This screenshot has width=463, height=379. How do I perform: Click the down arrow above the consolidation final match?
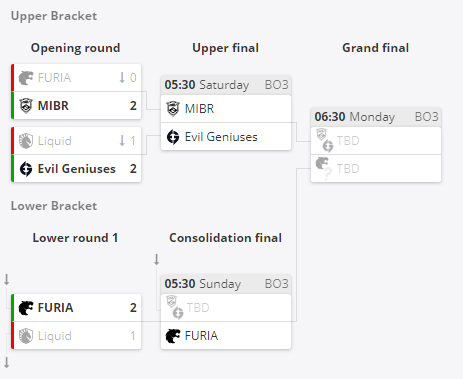[x=156, y=259]
